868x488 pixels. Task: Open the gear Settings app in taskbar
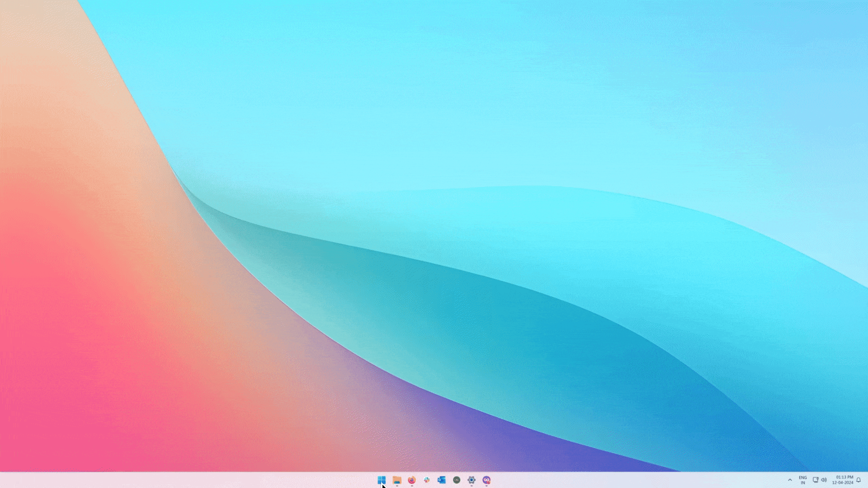(472, 480)
